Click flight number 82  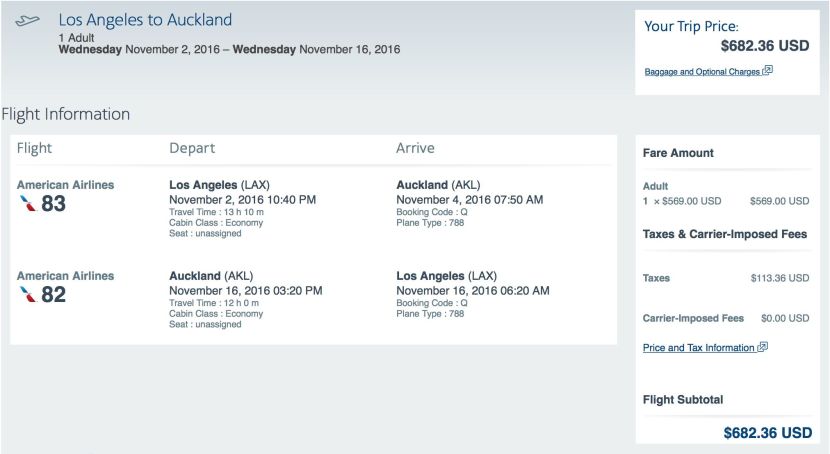(x=53, y=295)
